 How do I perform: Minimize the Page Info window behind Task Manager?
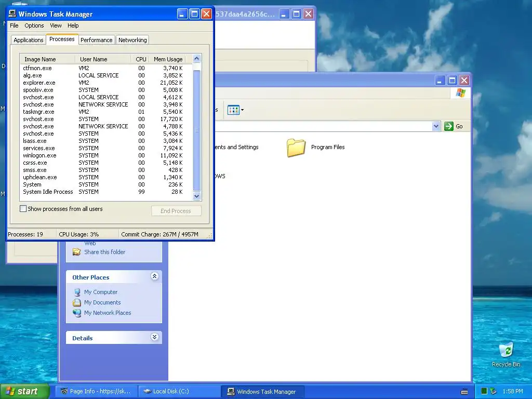click(284, 14)
